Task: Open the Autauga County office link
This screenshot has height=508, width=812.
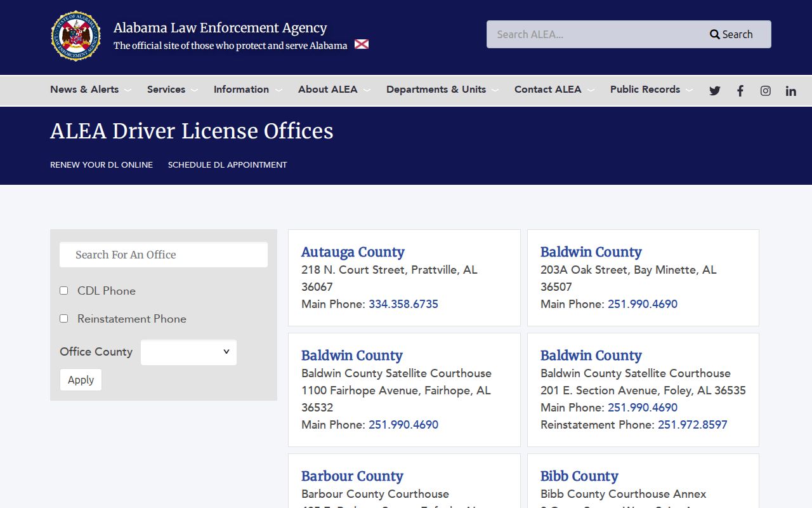Action: [353, 252]
